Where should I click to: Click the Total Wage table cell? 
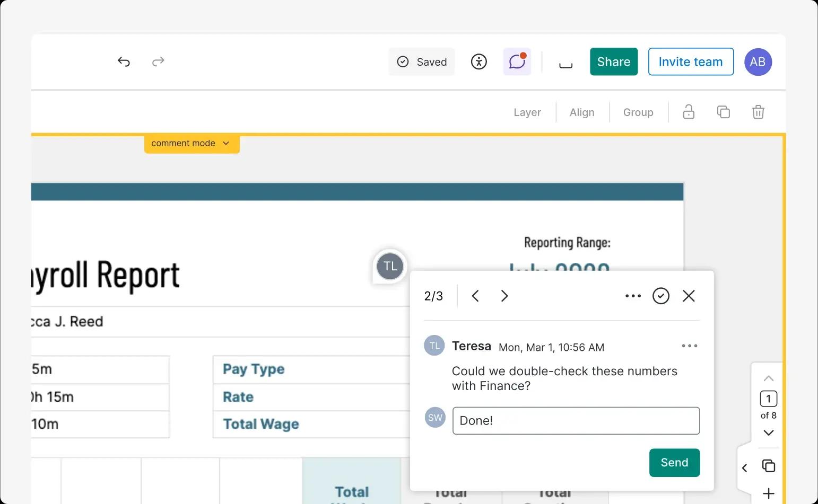[x=311, y=425]
